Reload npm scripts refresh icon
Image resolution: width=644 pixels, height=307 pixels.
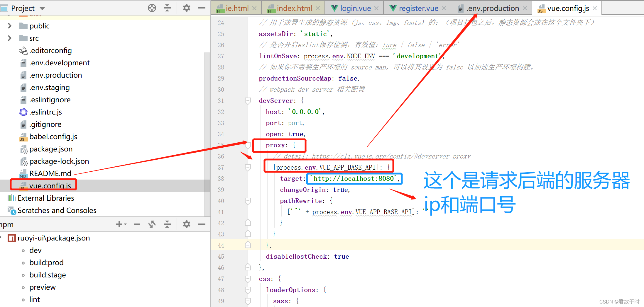152,224
